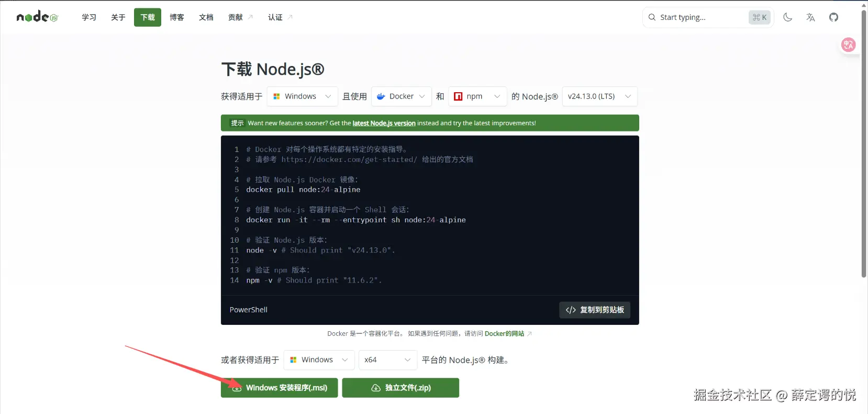Click 复制到剪贴板 copy button
Image resolution: width=868 pixels, height=414 pixels.
(x=595, y=310)
